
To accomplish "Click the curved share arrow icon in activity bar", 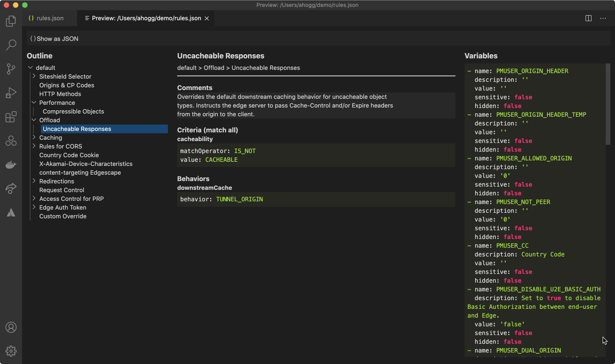I will click(11, 188).
